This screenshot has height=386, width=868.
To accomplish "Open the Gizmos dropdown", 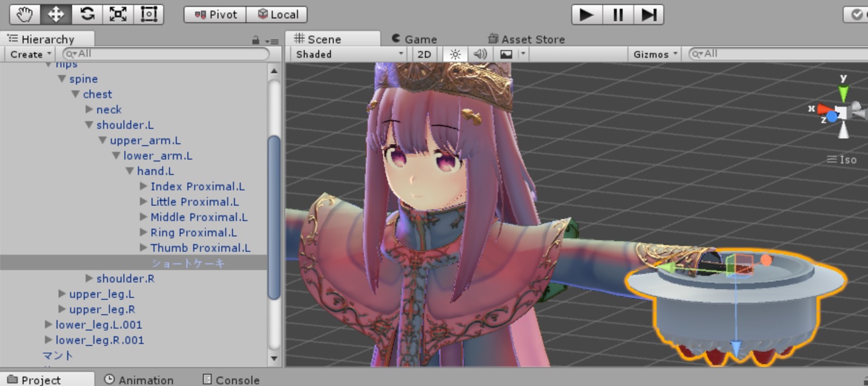I will [656, 54].
